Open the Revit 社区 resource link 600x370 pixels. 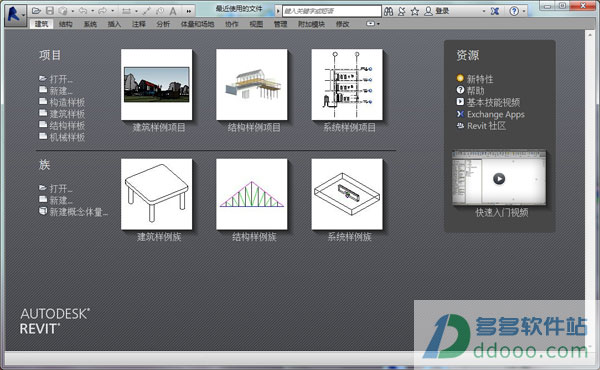(x=486, y=126)
